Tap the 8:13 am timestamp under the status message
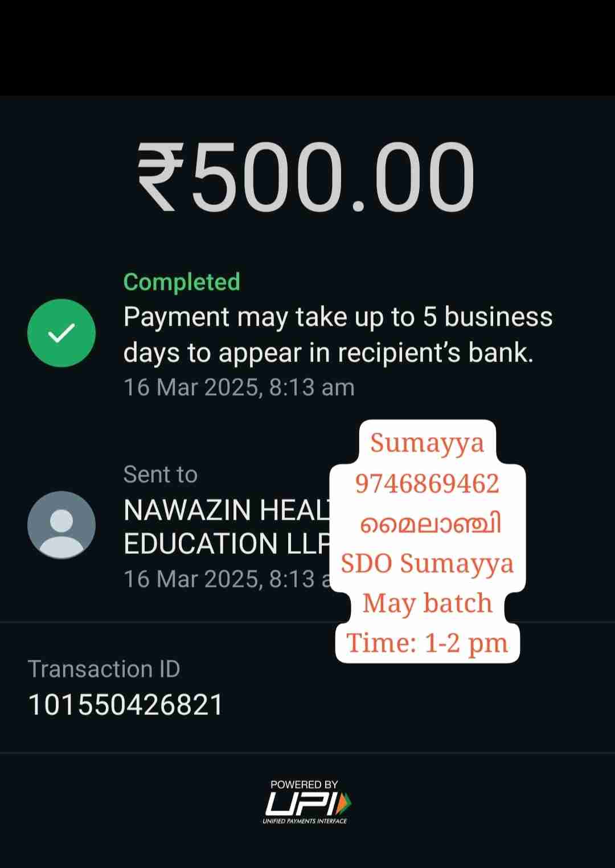The height and width of the screenshot is (868, 615). click(239, 388)
